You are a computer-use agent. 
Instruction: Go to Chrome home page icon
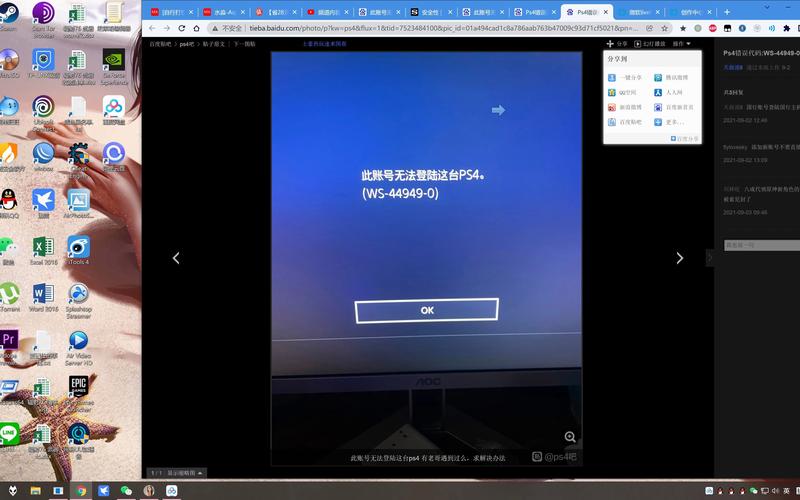[196, 28]
